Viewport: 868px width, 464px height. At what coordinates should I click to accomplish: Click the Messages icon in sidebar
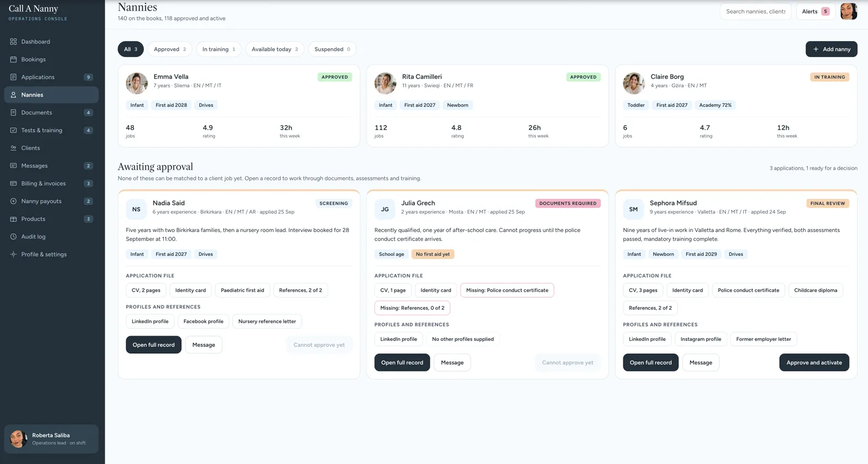(x=14, y=166)
